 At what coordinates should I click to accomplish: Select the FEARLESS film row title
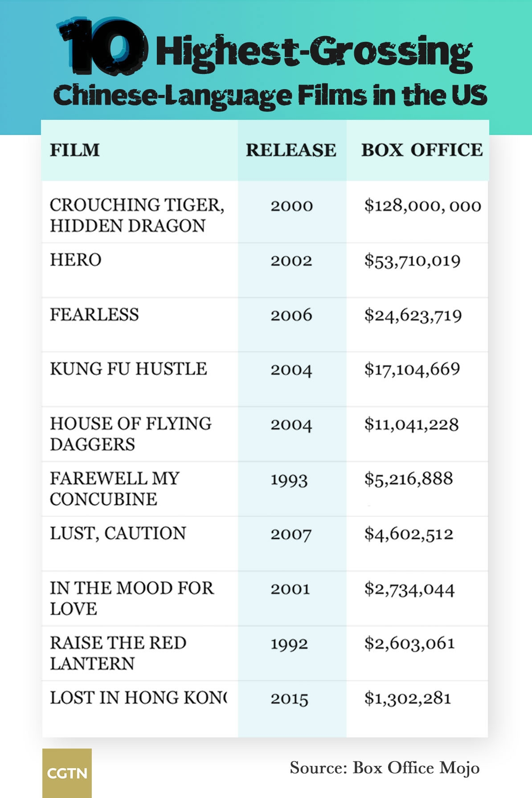coord(94,315)
